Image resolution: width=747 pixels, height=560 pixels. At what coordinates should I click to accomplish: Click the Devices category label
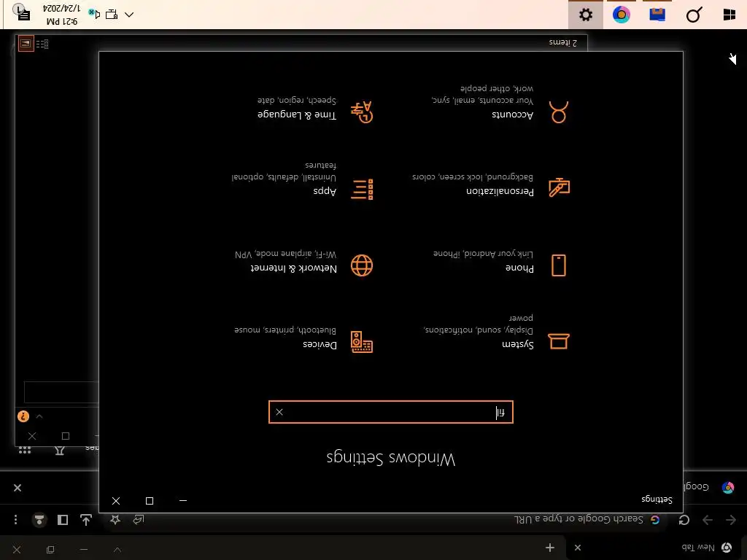point(320,345)
